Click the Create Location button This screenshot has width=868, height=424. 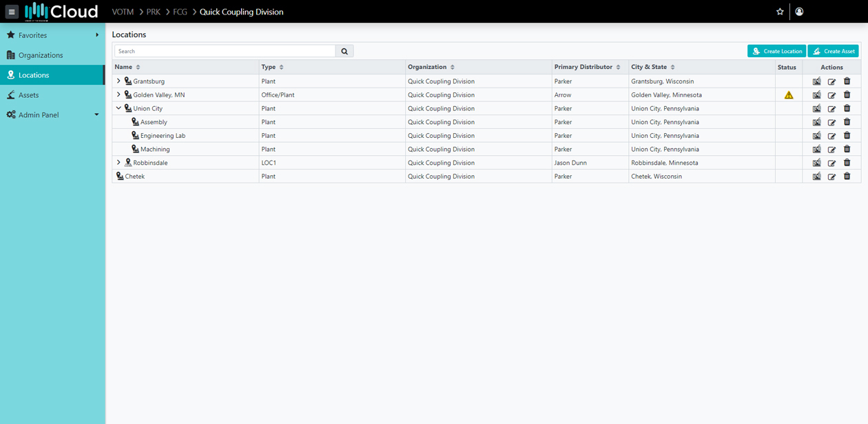tap(776, 51)
